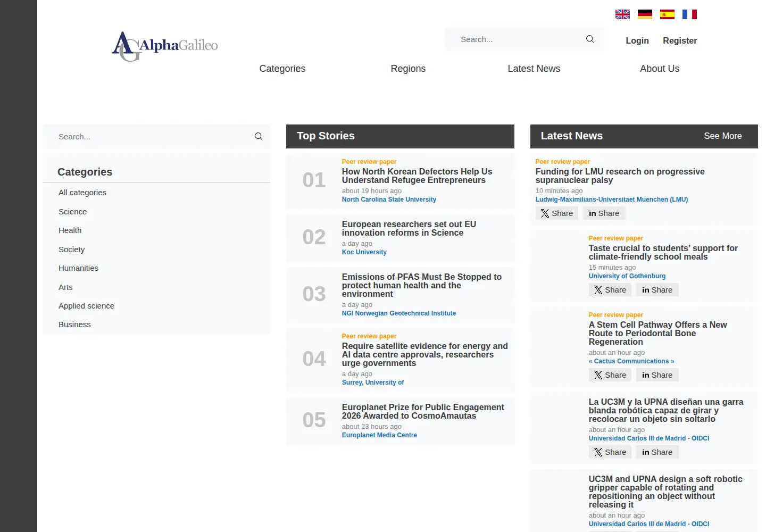The image size is (766, 532).
Task: Click the Koc University source link
Action: pyautogui.click(x=364, y=252)
